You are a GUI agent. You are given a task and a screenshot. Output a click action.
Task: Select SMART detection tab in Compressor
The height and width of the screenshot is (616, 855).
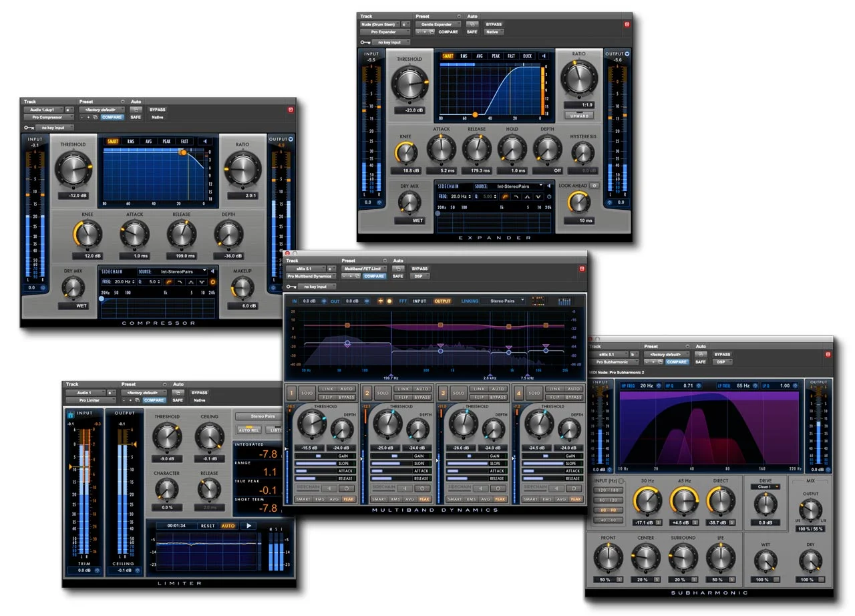(112, 142)
